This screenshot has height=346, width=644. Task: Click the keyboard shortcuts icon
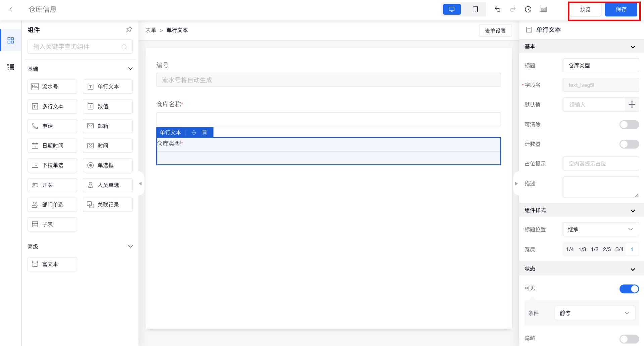[x=543, y=9]
